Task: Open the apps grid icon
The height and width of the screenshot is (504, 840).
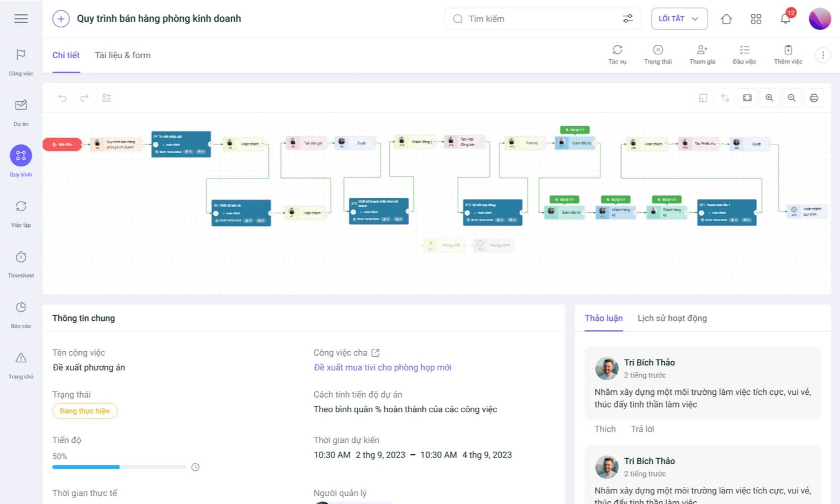Action: pyautogui.click(x=755, y=19)
